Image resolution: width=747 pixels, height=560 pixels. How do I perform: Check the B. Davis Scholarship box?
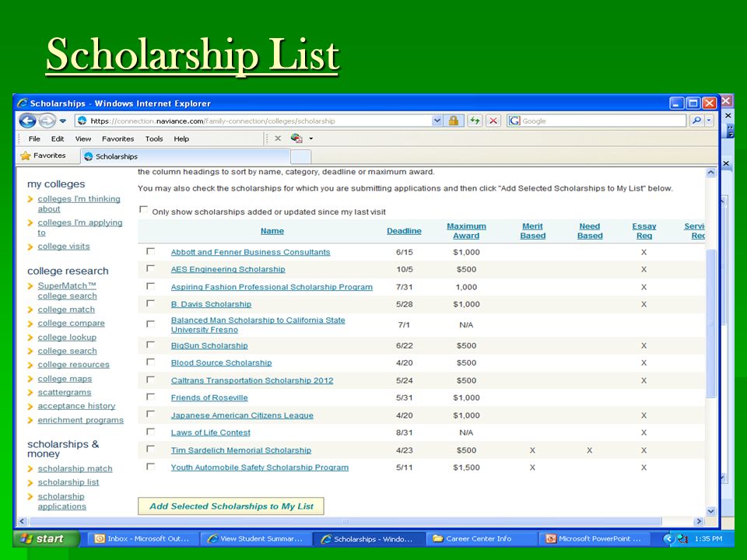coord(150,303)
